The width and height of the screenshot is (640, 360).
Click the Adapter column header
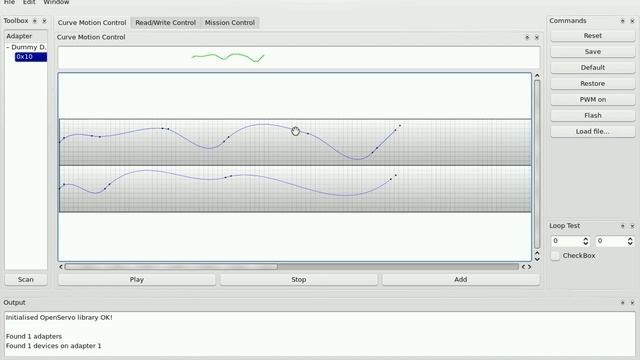[26, 36]
